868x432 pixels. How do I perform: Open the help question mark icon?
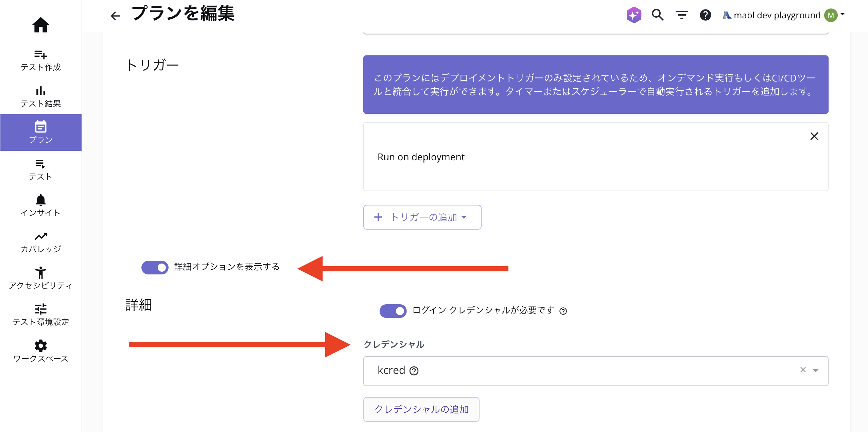click(705, 15)
